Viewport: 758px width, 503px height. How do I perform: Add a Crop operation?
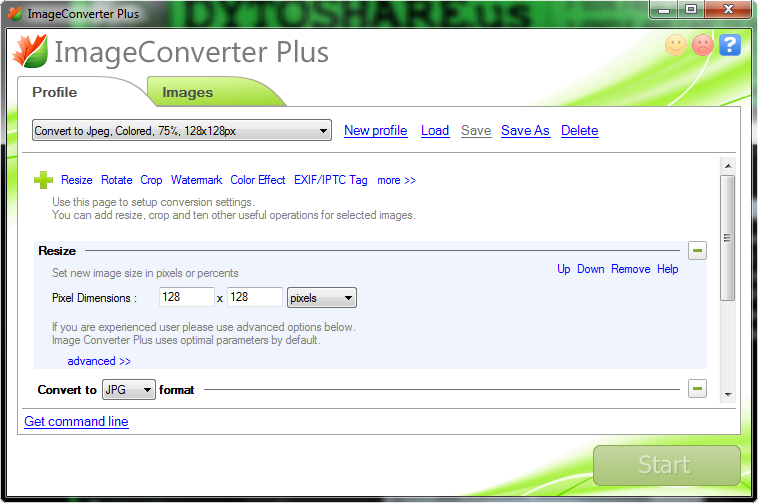pos(151,180)
